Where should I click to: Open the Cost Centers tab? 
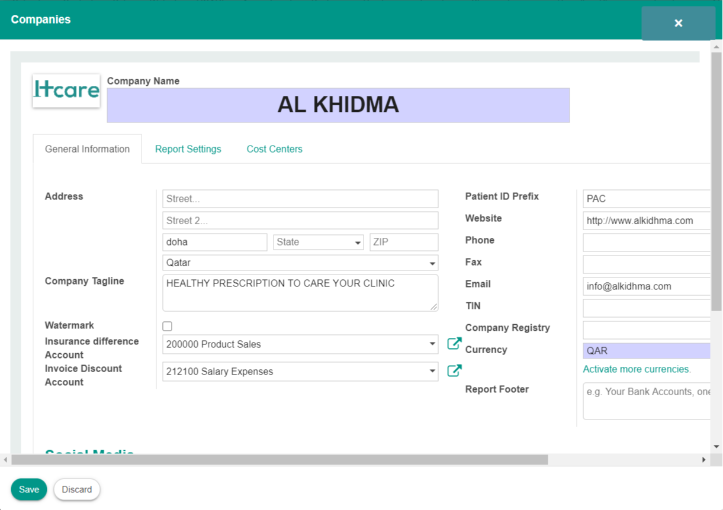click(x=274, y=149)
